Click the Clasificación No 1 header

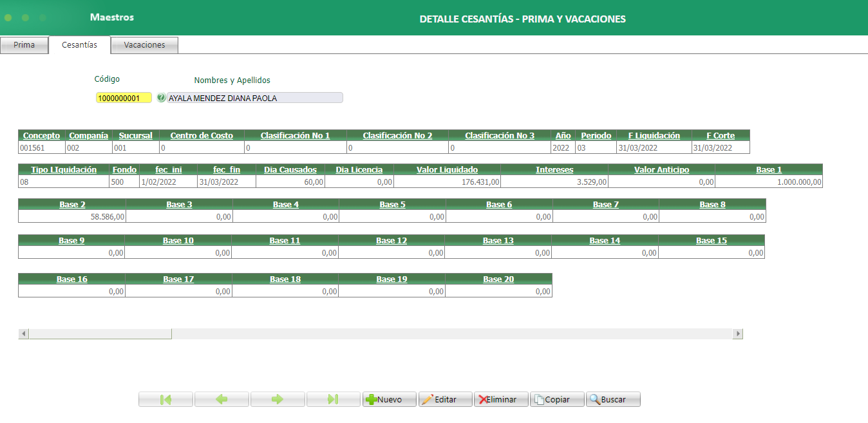click(295, 135)
